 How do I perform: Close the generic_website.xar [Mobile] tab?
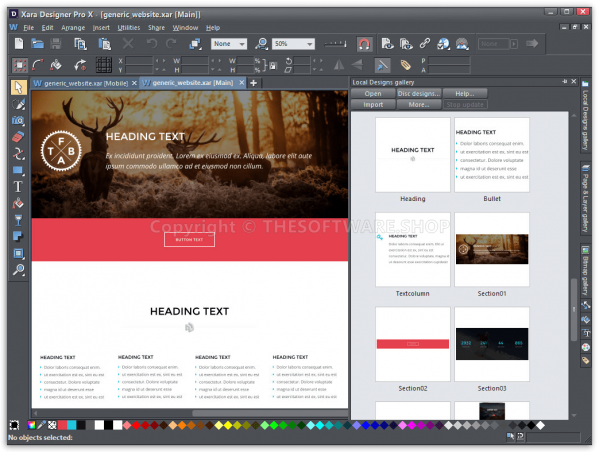[x=134, y=83]
